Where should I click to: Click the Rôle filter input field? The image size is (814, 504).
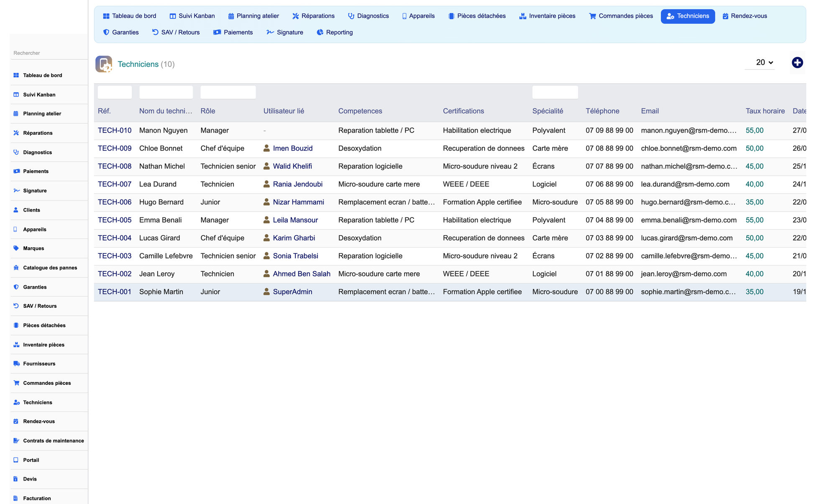point(228,92)
